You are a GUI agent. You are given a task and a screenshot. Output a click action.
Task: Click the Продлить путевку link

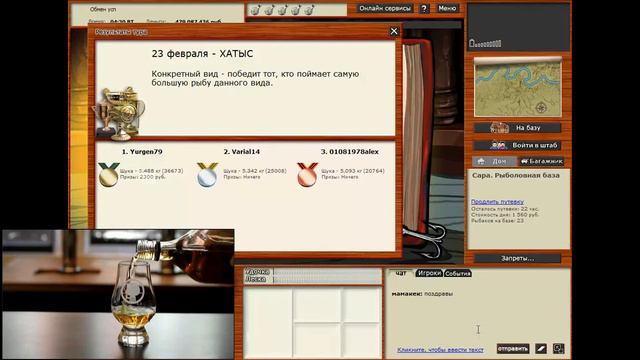pos(497,202)
